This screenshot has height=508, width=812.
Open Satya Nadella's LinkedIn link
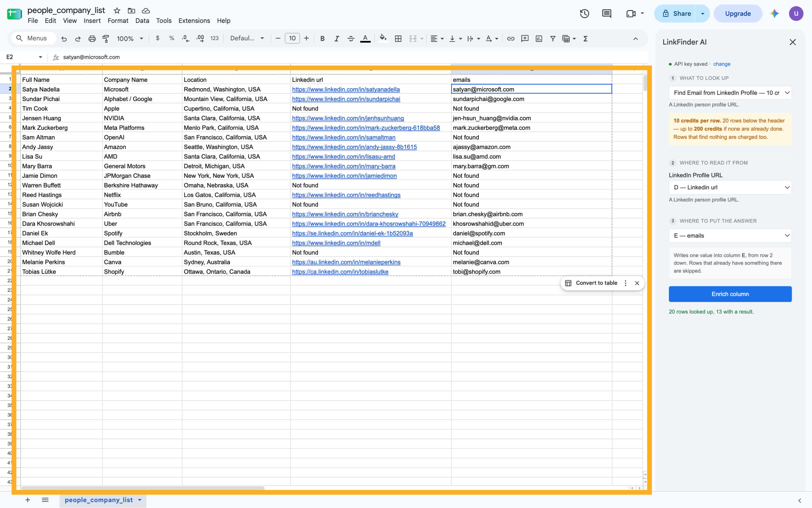(x=346, y=89)
